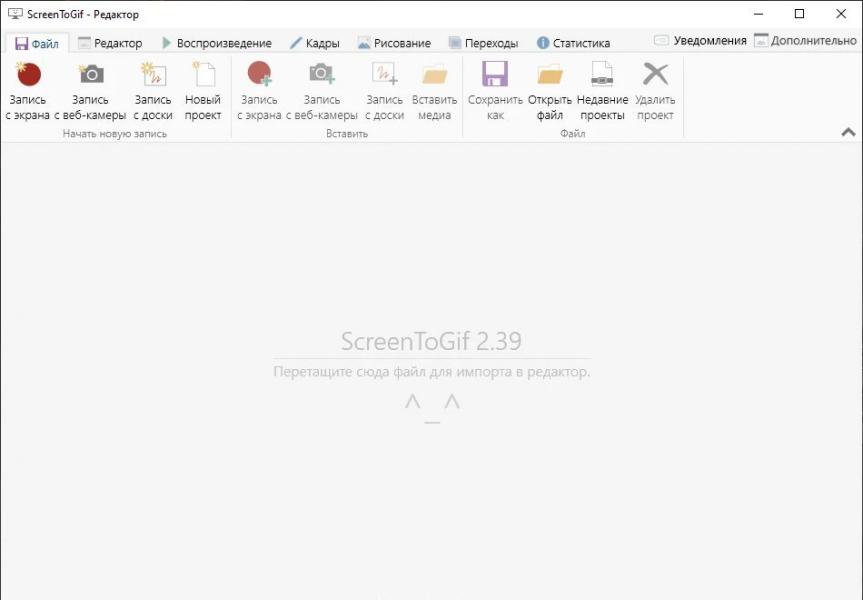Go to the Рисование tab
Screen dimensions: 863x600
click(x=394, y=43)
